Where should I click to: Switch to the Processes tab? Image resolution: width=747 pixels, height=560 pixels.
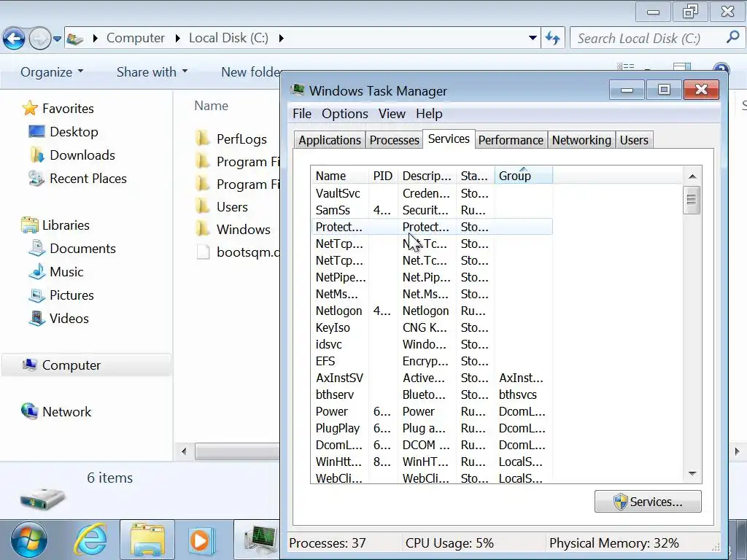pos(394,140)
